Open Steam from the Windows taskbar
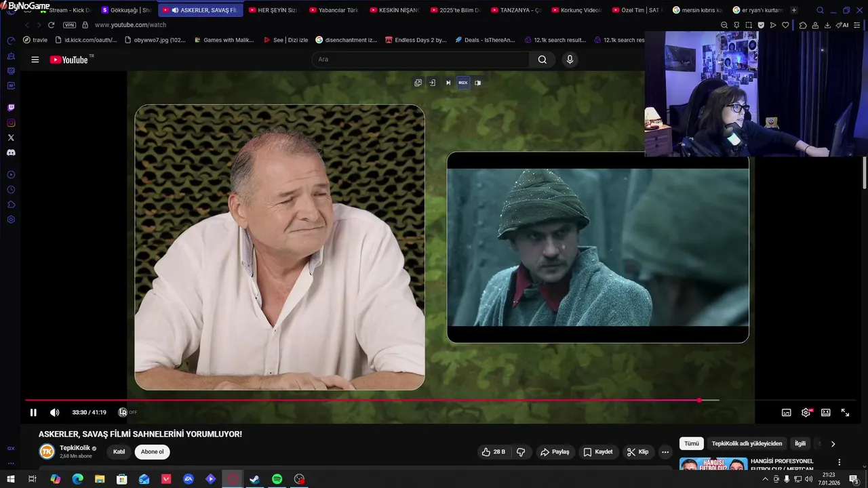 pyautogui.click(x=255, y=479)
